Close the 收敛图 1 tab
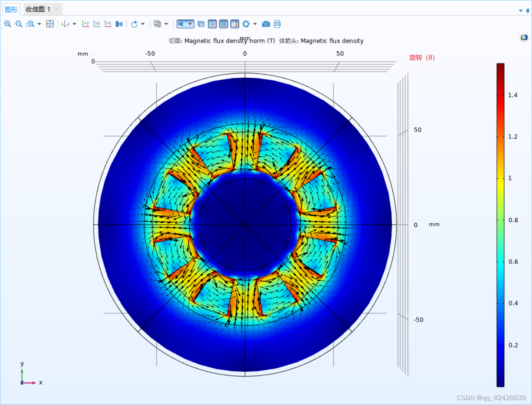 point(57,9)
